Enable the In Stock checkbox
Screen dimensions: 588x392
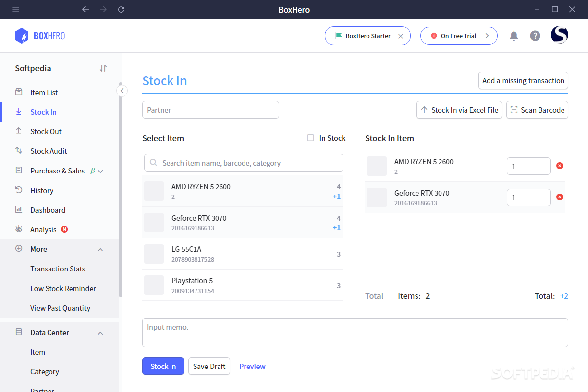coord(310,138)
